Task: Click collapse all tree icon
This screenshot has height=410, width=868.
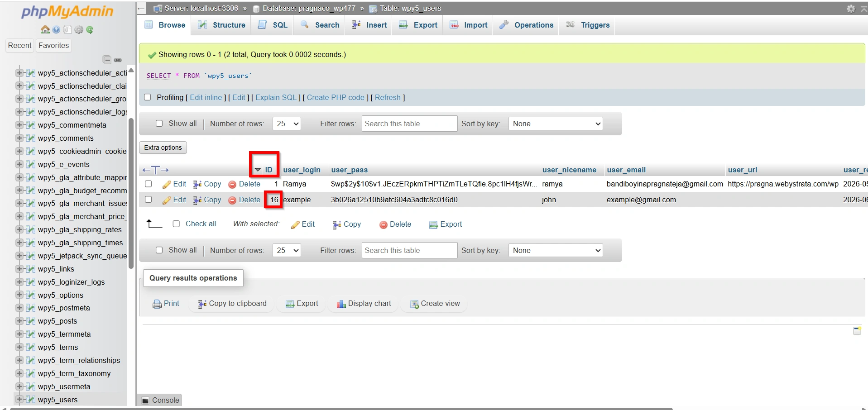Action: (107, 60)
